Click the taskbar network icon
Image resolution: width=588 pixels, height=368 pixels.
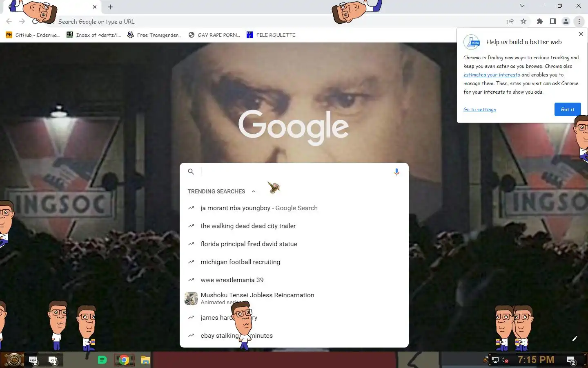tap(495, 360)
